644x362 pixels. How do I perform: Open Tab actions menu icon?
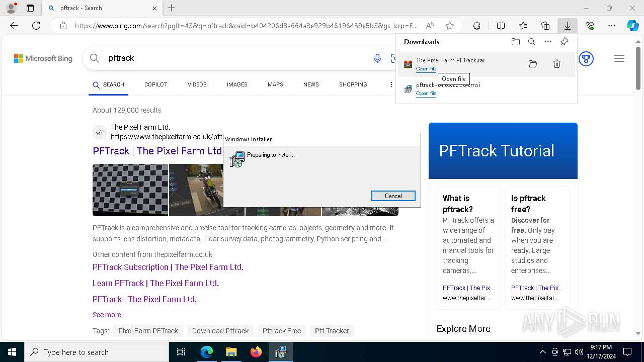coord(30,8)
